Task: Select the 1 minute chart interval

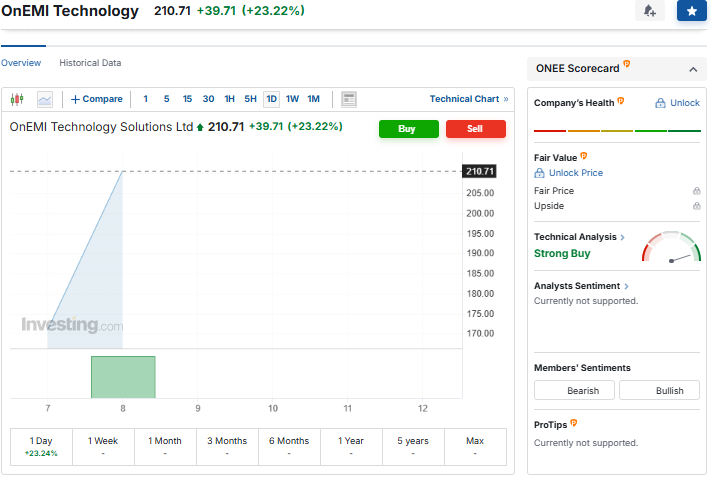Action: tap(146, 99)
